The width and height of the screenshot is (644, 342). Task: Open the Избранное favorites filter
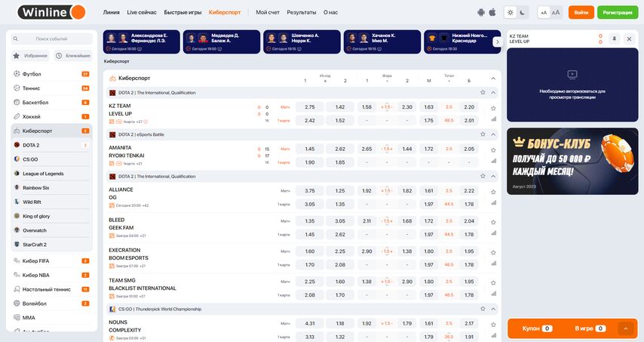click(x=30, y=56)
